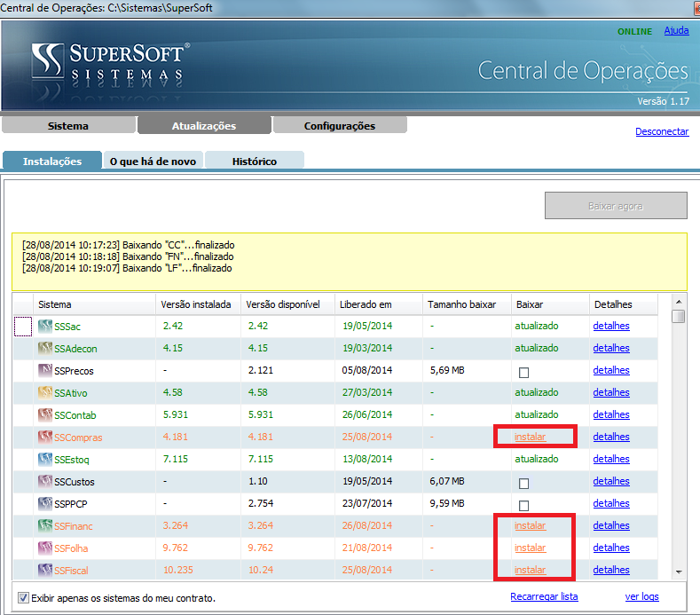Click instalar for SSFinanc
This screenshot has width=700, height=615.
click(530, 525)
